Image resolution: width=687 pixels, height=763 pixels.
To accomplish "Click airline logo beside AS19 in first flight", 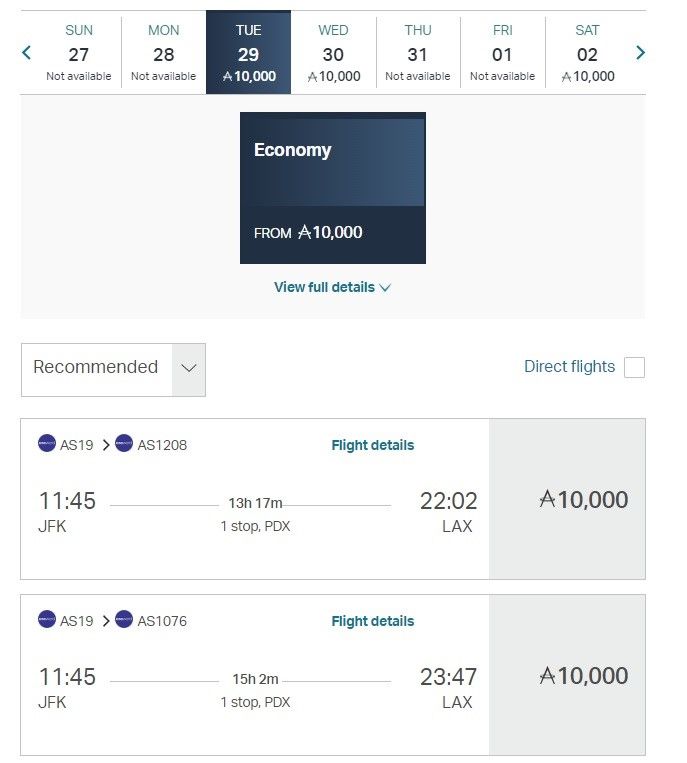I will pyautogui.click(x=47, y=444).
